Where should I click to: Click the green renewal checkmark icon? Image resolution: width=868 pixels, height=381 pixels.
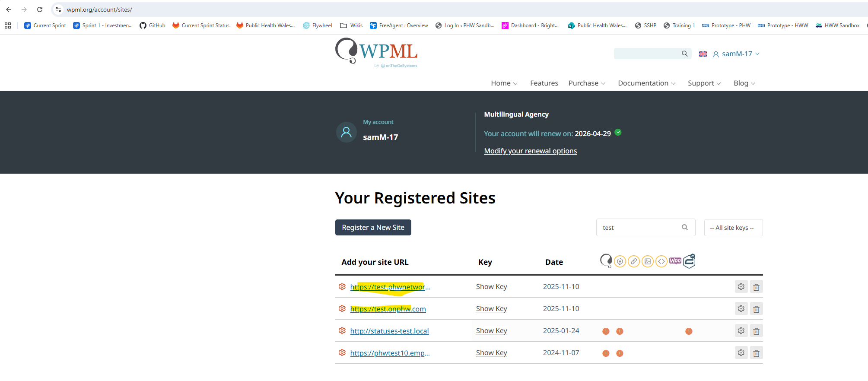(x=618, y=132)
